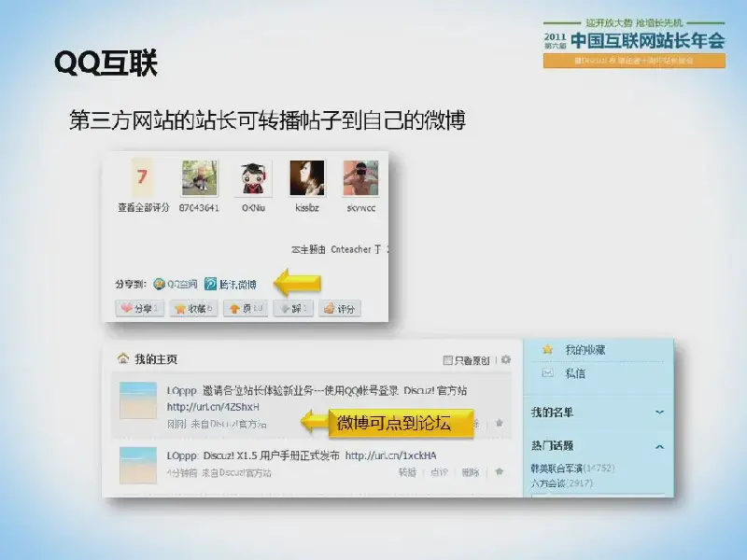Open hot topic 韩美联合军演

557,469
